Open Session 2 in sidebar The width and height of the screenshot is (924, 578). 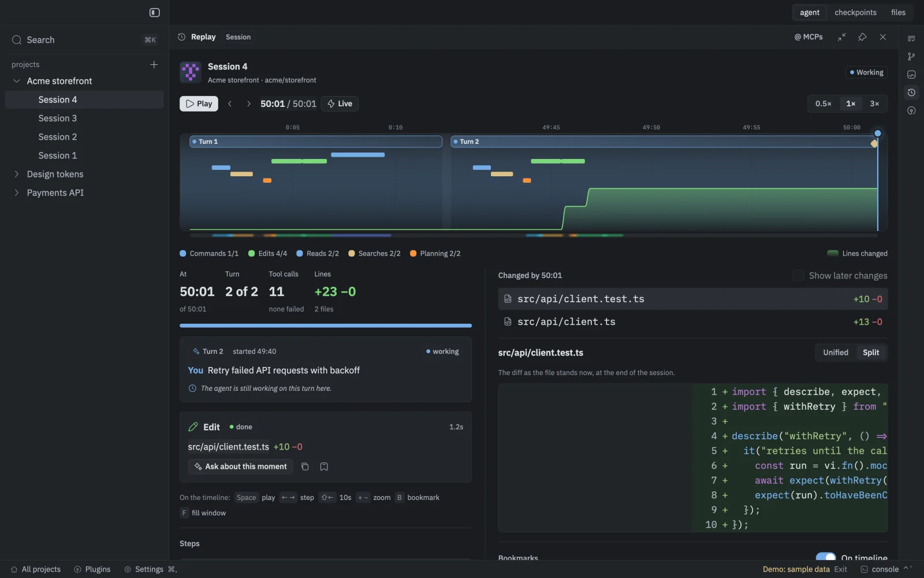point(84,137)
